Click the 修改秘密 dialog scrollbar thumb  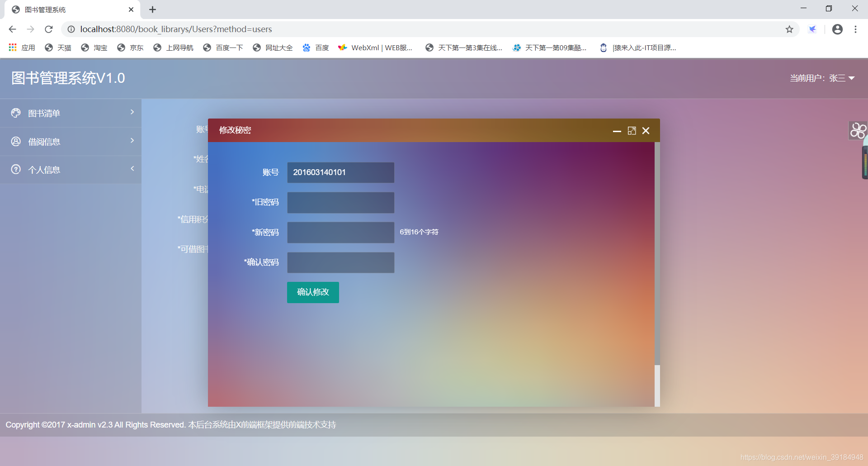coord(657,253)
